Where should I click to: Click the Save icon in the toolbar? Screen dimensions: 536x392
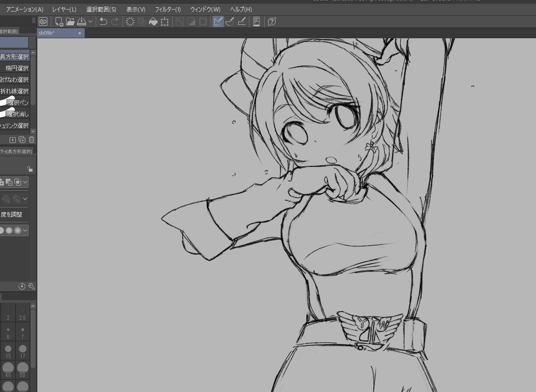point(81,22)
